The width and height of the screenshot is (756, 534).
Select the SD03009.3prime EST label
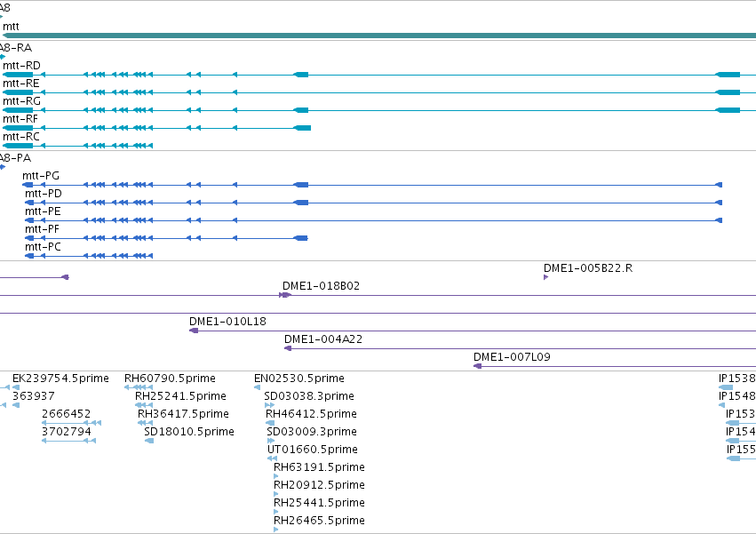pos(312,432)
